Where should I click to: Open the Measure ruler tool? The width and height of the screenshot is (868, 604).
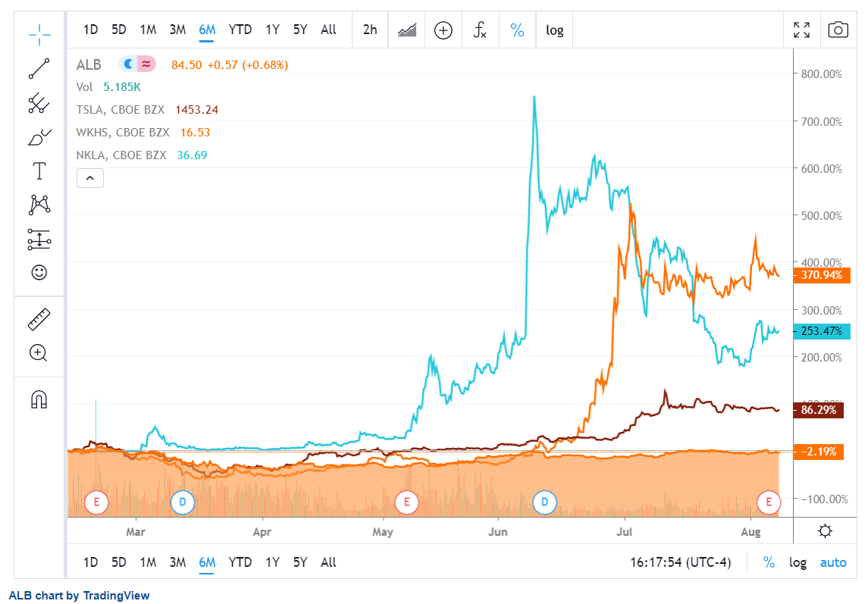point(39,318)
